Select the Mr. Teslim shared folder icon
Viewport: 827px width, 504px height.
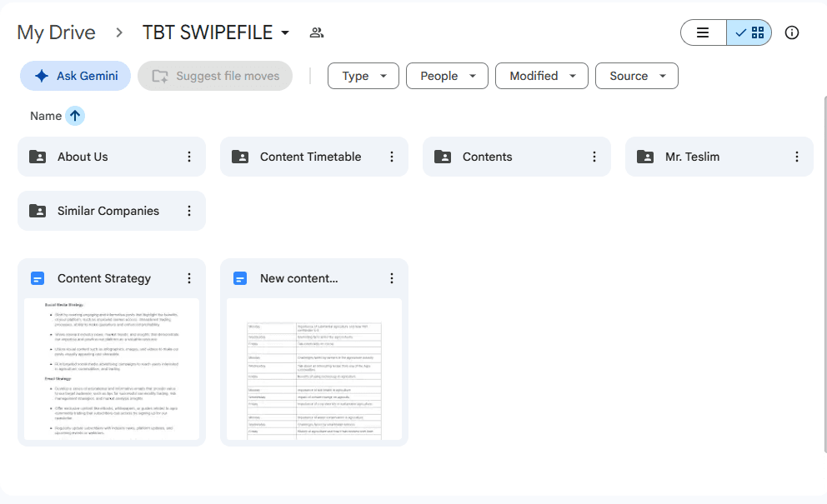coord(645,157)
